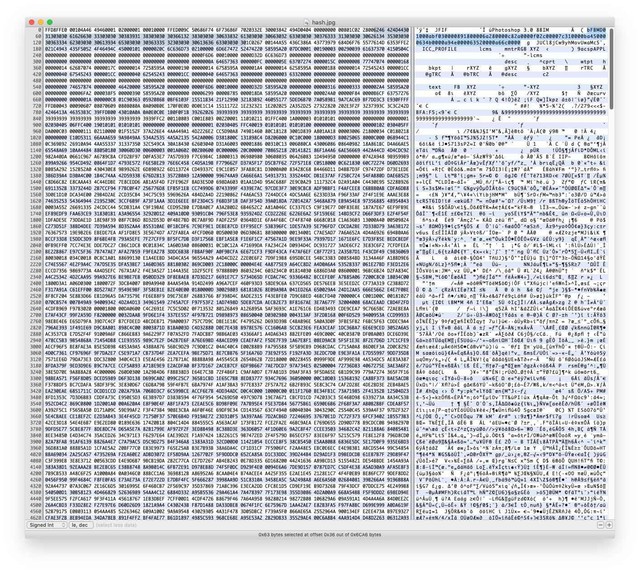This screenshot has width=640, height=572.
Task: Add a data inspector row with plus
Action: 609,525
